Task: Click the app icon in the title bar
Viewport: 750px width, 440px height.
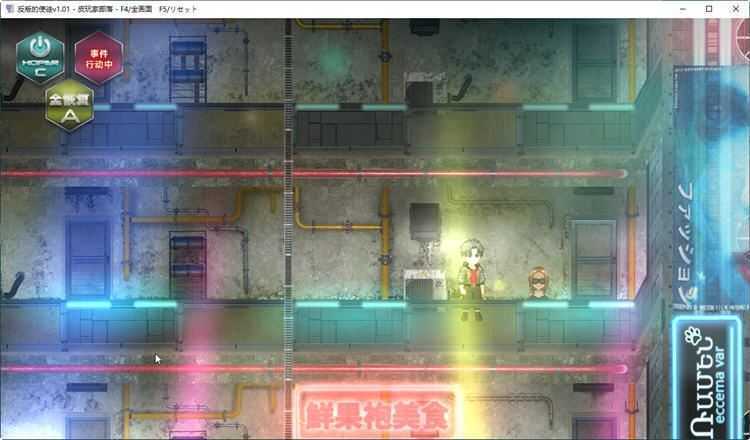Action: (x=9, y=8)
